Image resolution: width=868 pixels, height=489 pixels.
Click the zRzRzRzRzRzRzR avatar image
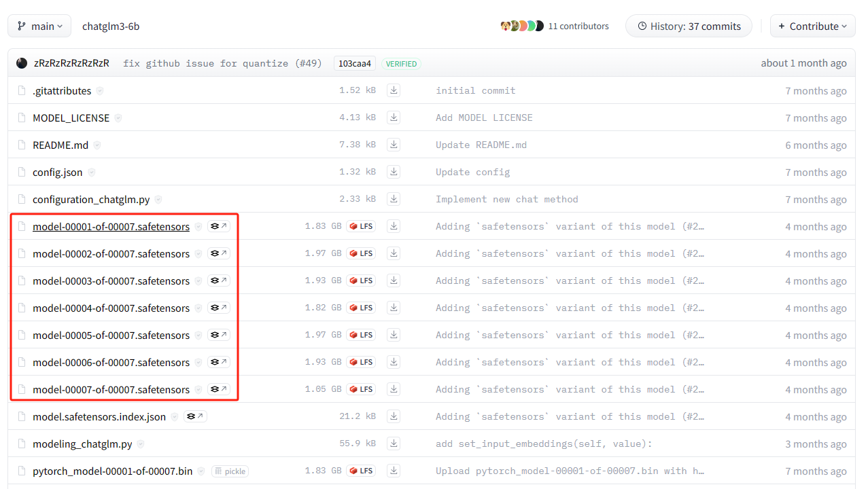point(22,63)
